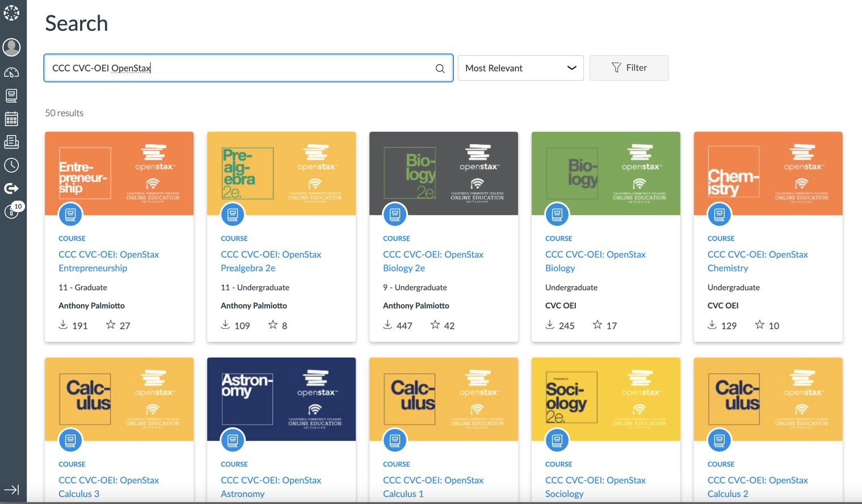Open CCC CVC-OEI: OpenStax Sociology
862x504 pixels.
coord(595,486)
